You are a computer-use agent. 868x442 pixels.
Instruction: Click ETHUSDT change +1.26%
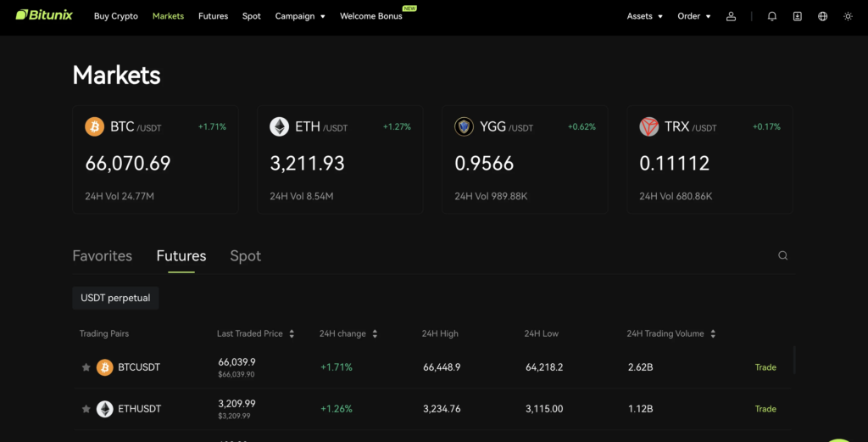(337, 409)
